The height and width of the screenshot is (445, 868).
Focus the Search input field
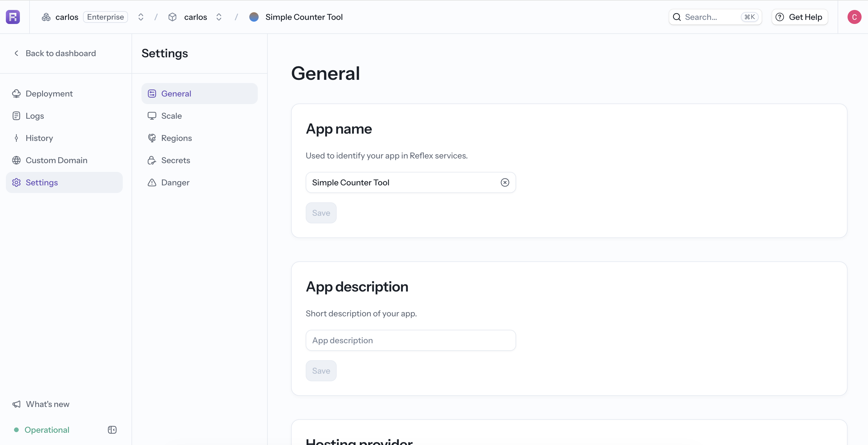715,17
